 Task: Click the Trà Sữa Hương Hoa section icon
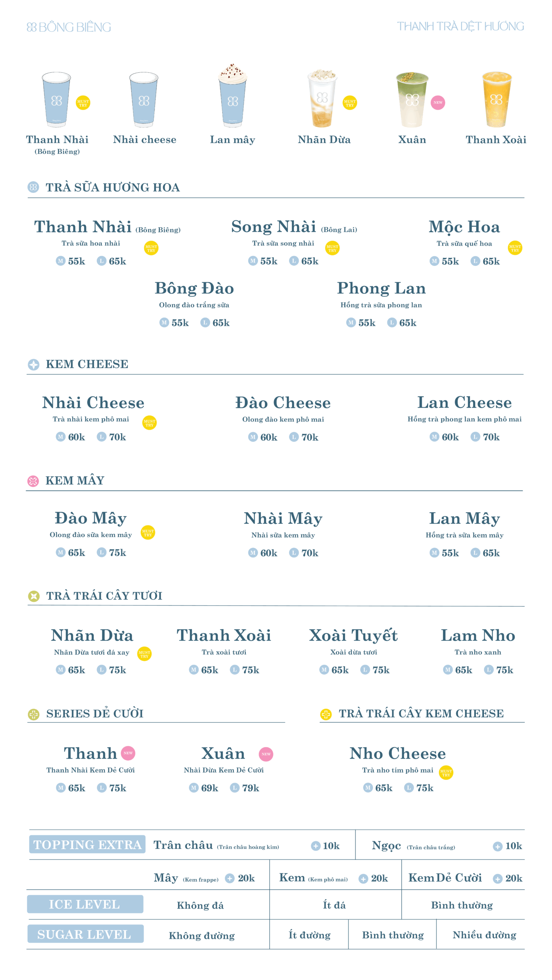click(33, 187)
